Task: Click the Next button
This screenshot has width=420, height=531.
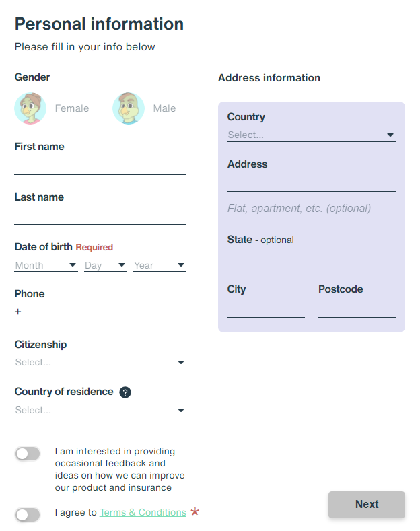Action: (366, 504)
